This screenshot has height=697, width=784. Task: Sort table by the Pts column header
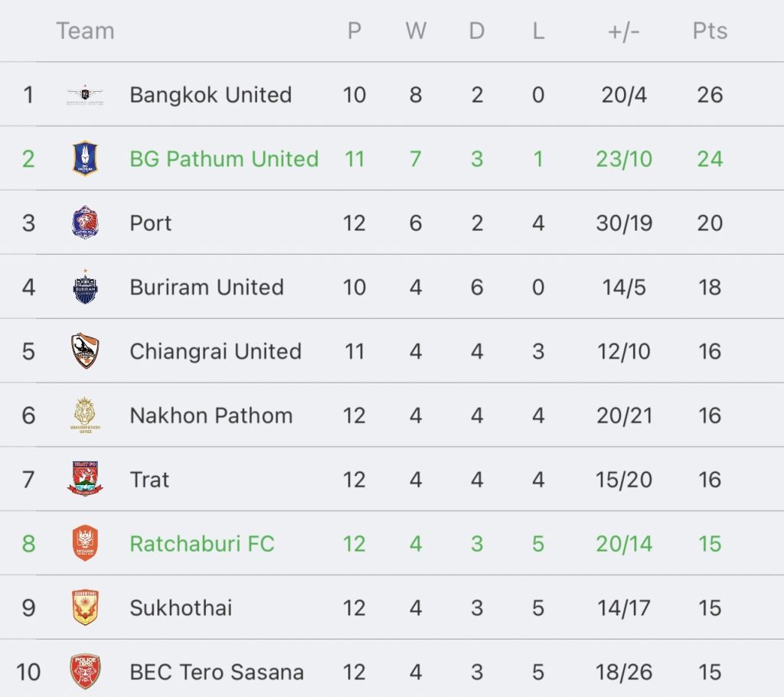[710, 31]
